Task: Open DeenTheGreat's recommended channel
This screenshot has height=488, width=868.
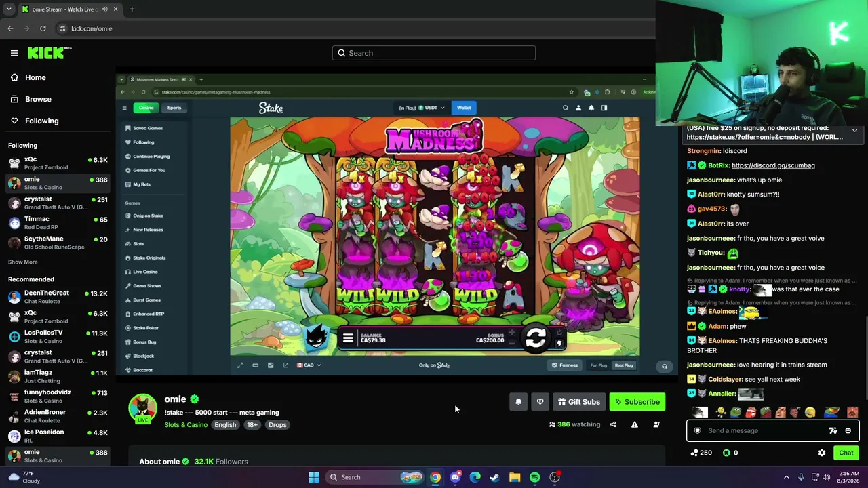Action: (x=58, y=297)
